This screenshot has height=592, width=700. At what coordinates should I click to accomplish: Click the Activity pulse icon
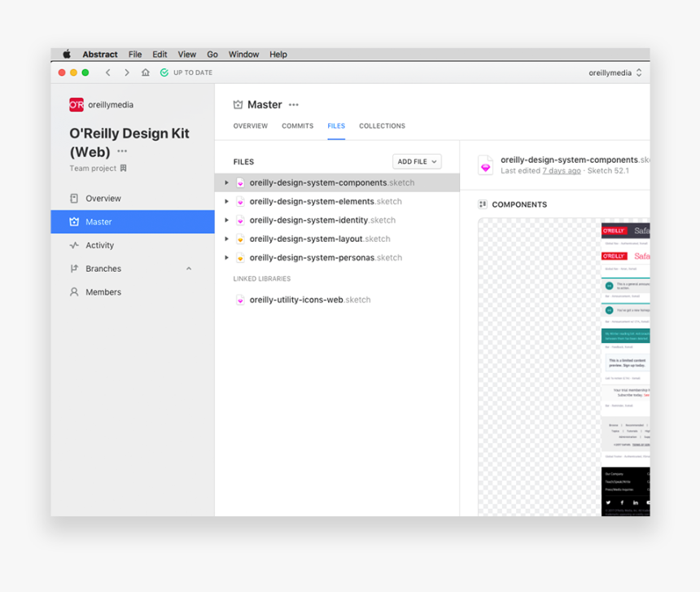74,245
